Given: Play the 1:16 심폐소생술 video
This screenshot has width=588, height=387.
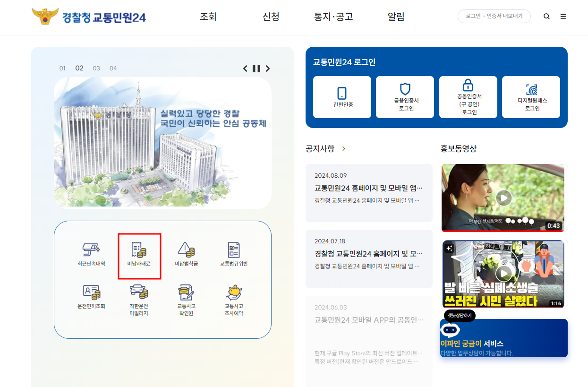Looking at the screenshot, I should point(503,274).
